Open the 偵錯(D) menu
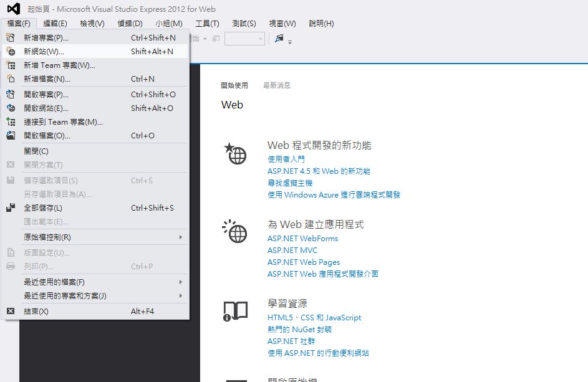588x382 pixels. [130, 23]
